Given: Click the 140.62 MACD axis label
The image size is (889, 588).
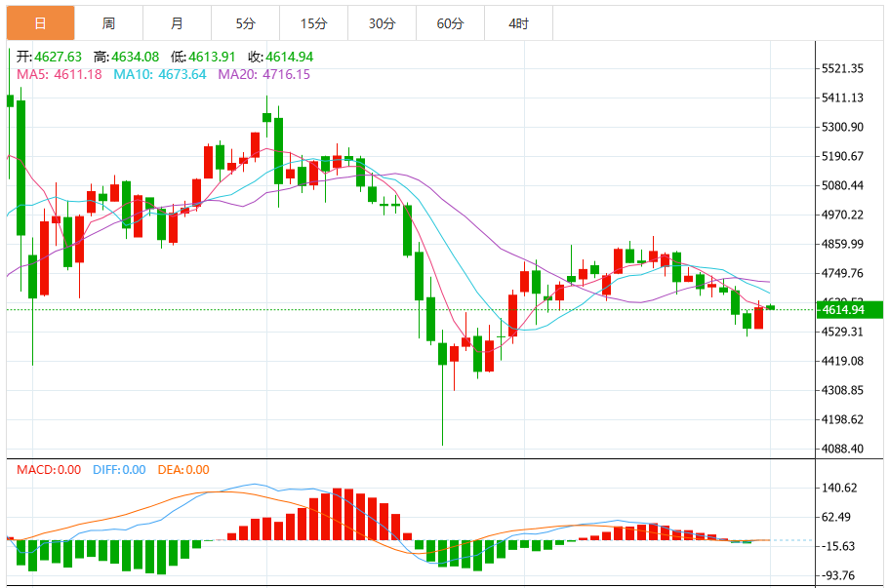Looking at the screenshot, I should 839,488.
